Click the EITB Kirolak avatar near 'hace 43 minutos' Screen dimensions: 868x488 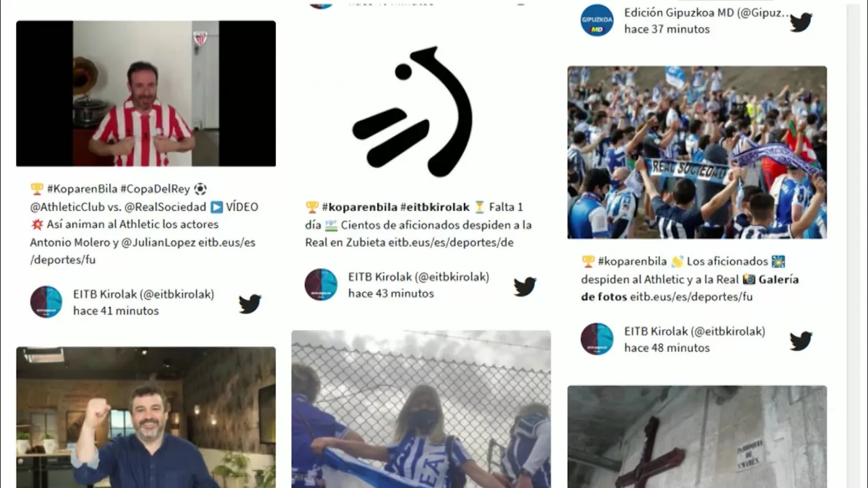click(321, 285)
